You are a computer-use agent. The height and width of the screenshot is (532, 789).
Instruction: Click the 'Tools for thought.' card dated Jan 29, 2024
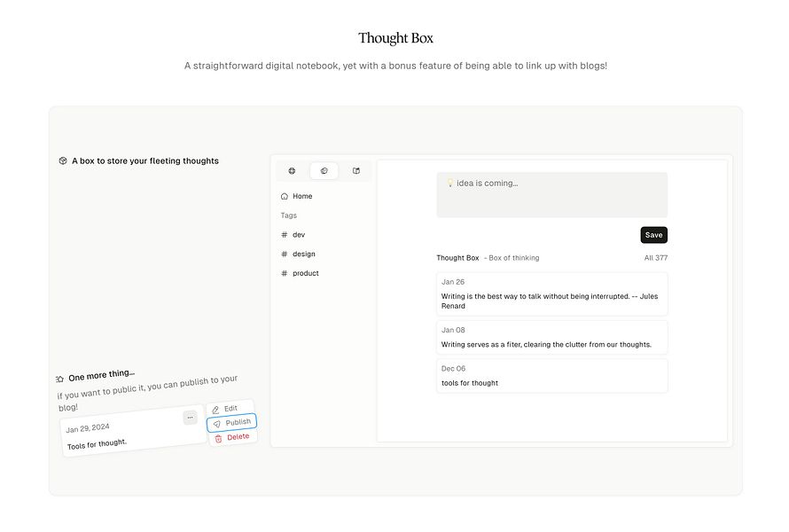click(133, 431)
